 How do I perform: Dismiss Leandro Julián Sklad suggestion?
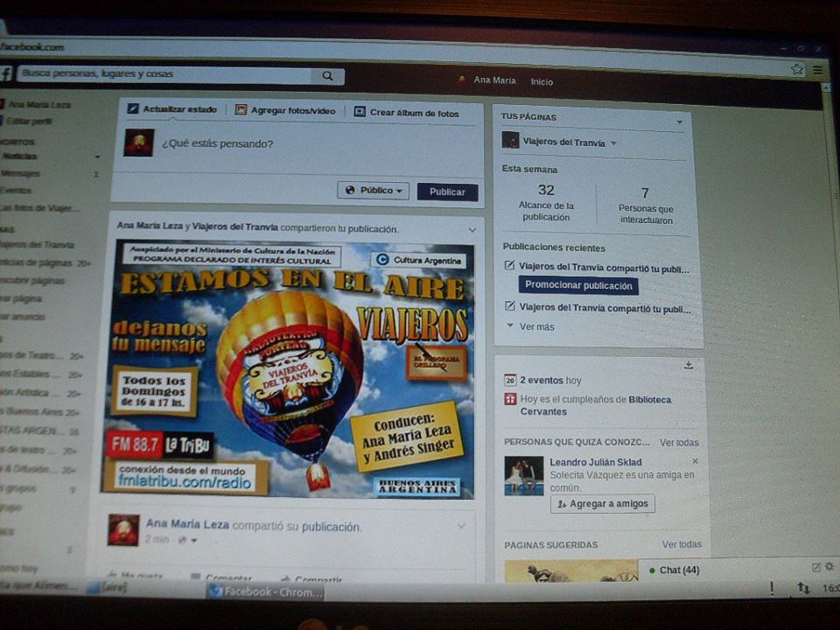click(696, 461)
